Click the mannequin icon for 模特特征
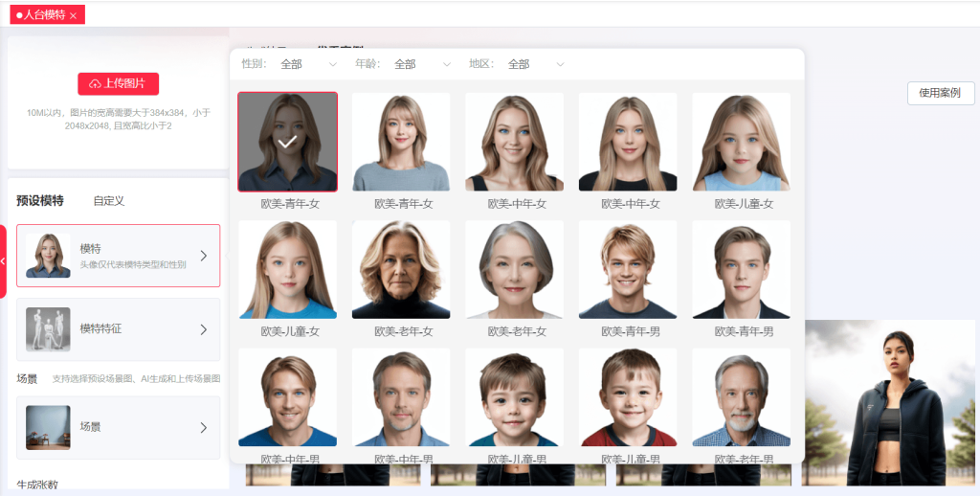Screen dimensions: 980x496 tap(48, 329)
